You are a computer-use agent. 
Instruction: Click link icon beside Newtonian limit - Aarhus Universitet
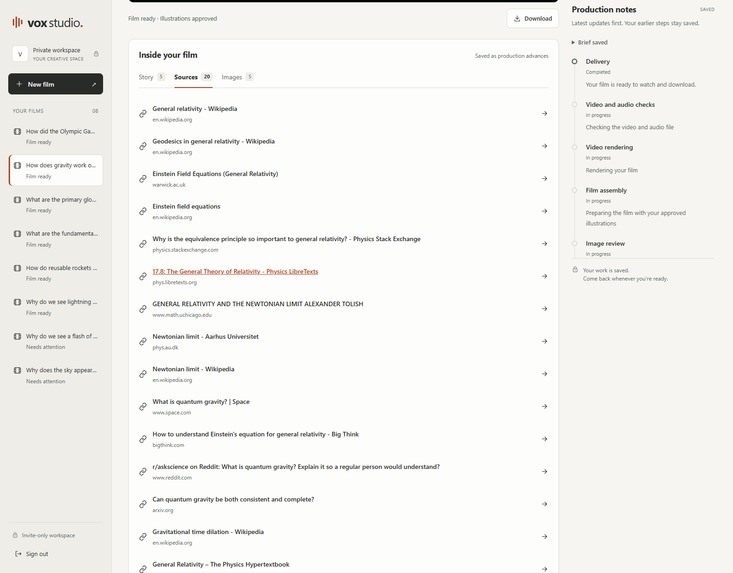143,342
